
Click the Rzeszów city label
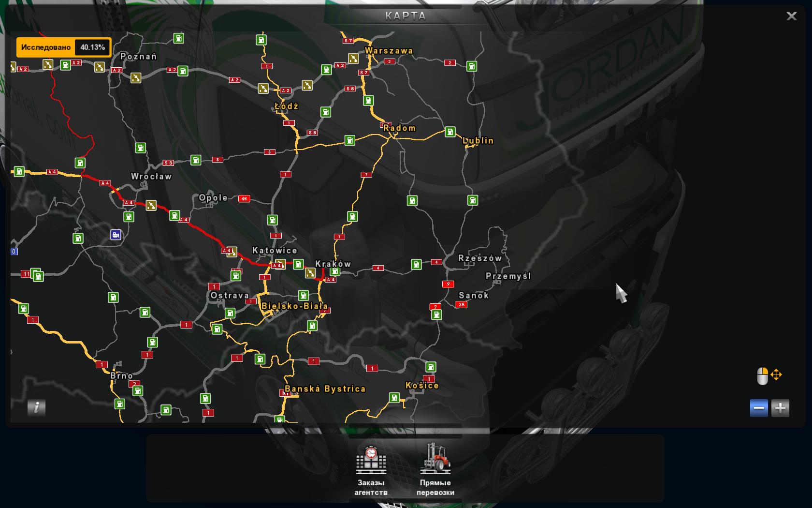click(480, 258)
